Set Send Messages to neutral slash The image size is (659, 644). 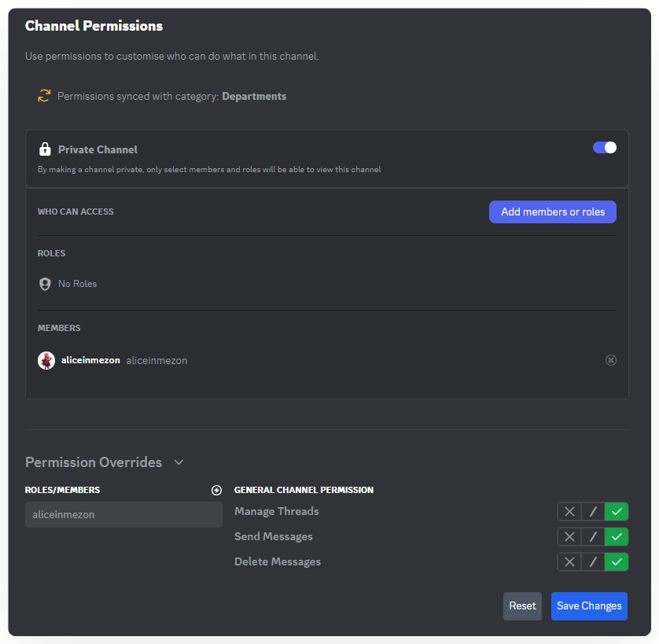(x=593, y=537)
